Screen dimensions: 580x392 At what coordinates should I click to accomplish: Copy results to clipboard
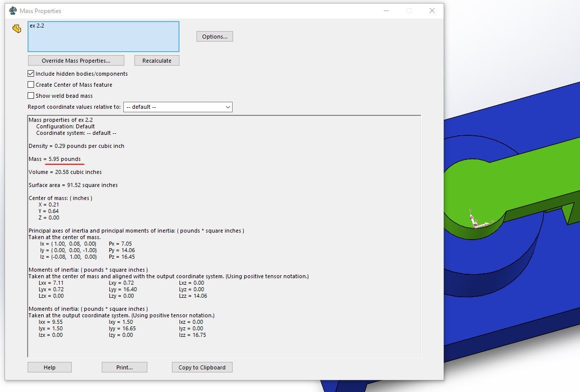tap(202, 367)
